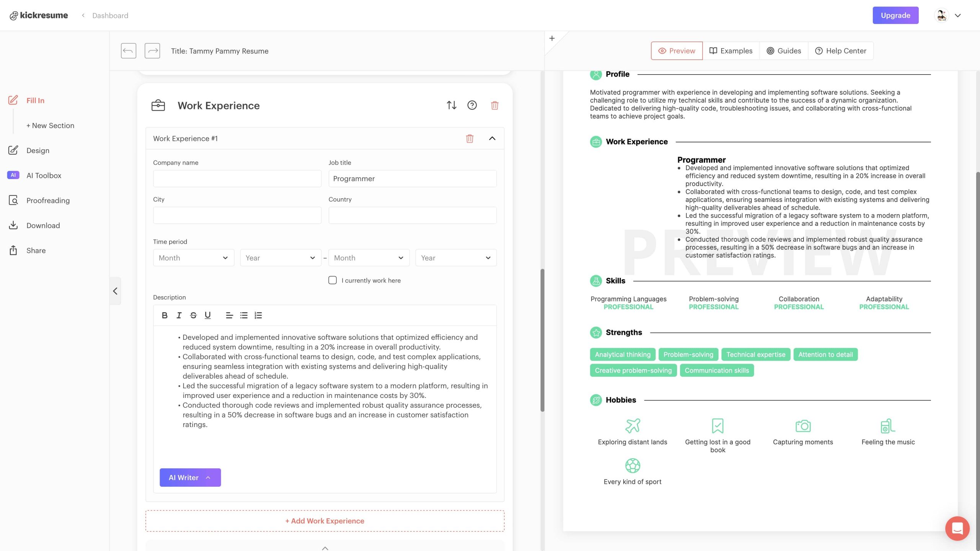Click the editor panel vertical scrollbar
This screenshot has height=551, width=980.
[542, 340]
